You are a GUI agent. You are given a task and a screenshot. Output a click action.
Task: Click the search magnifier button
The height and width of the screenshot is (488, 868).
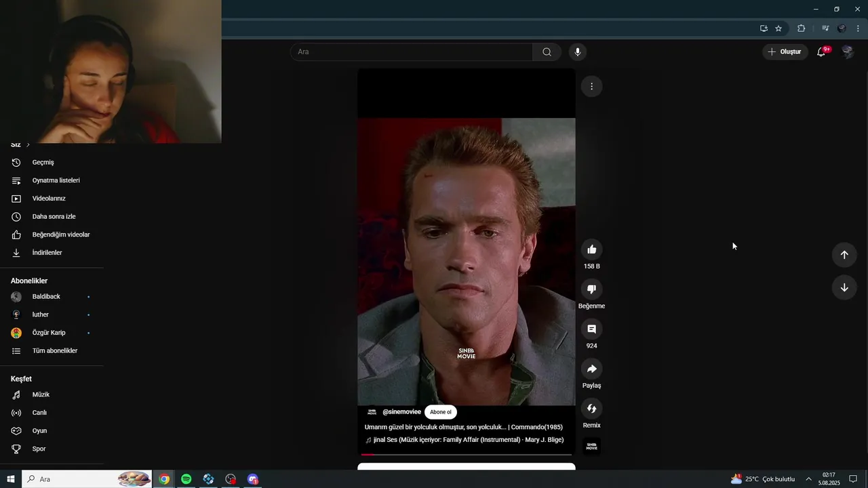click(547, 52)
